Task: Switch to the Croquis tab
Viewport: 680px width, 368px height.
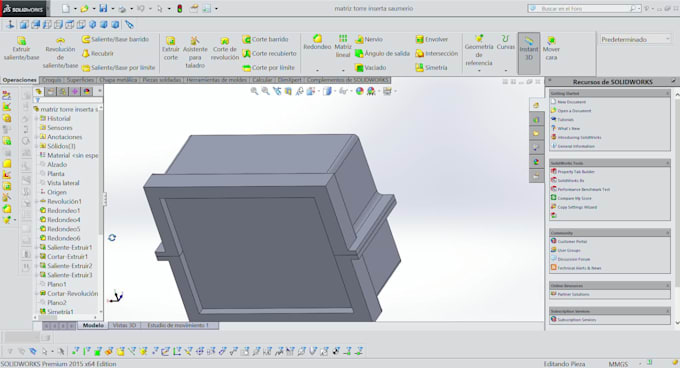Action: click(x=52, y=80)
